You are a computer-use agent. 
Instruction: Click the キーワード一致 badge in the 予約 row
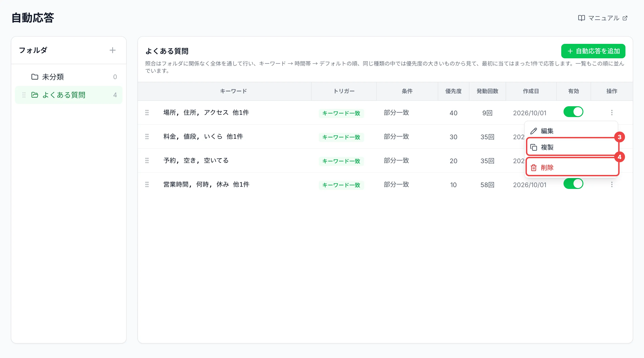pos(341,161)
